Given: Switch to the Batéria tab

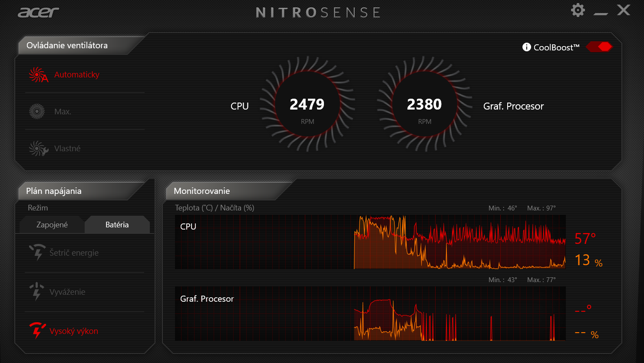Looking at the screenshot, I should 117,225.
